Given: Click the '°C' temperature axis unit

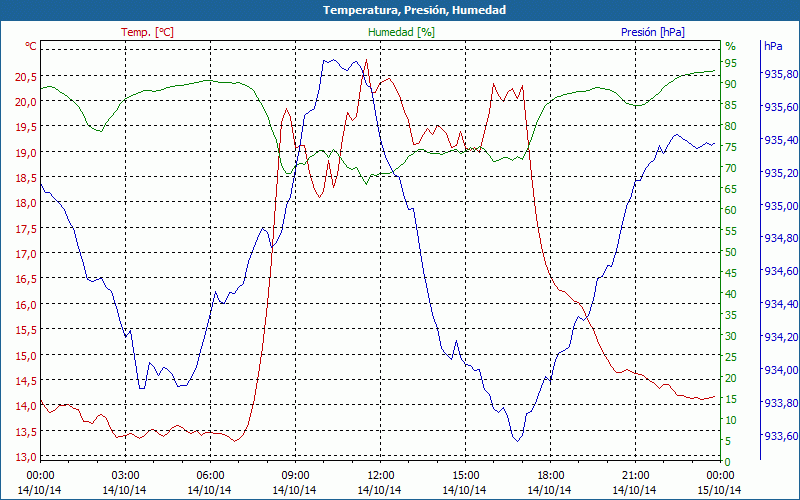Looking at the screenshot, I should (x=31, y=46).
